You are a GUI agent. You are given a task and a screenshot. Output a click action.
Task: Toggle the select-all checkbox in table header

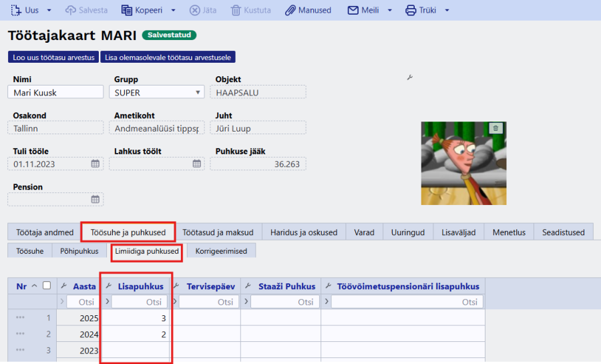point(46,286)
